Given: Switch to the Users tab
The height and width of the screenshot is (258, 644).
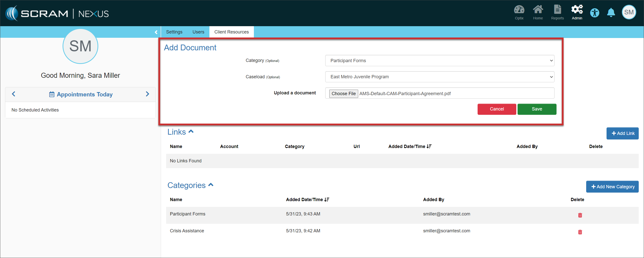Looking at the screenshot, I should (198, 32).
